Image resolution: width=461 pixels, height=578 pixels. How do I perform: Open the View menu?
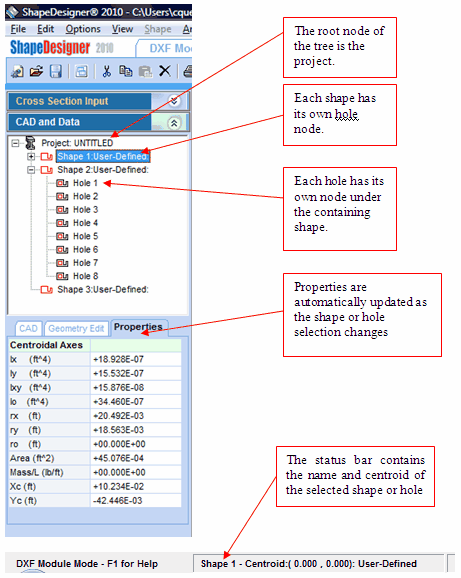click(x=122, y=29)
